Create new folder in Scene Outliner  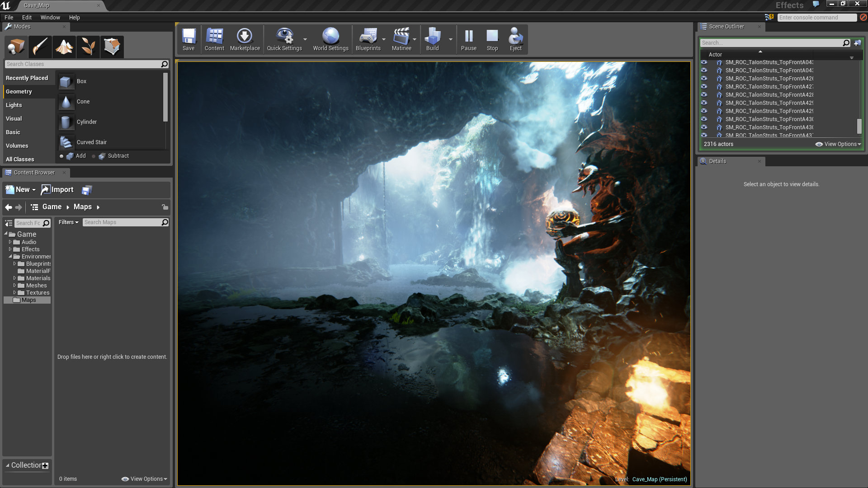coord(857,43)
